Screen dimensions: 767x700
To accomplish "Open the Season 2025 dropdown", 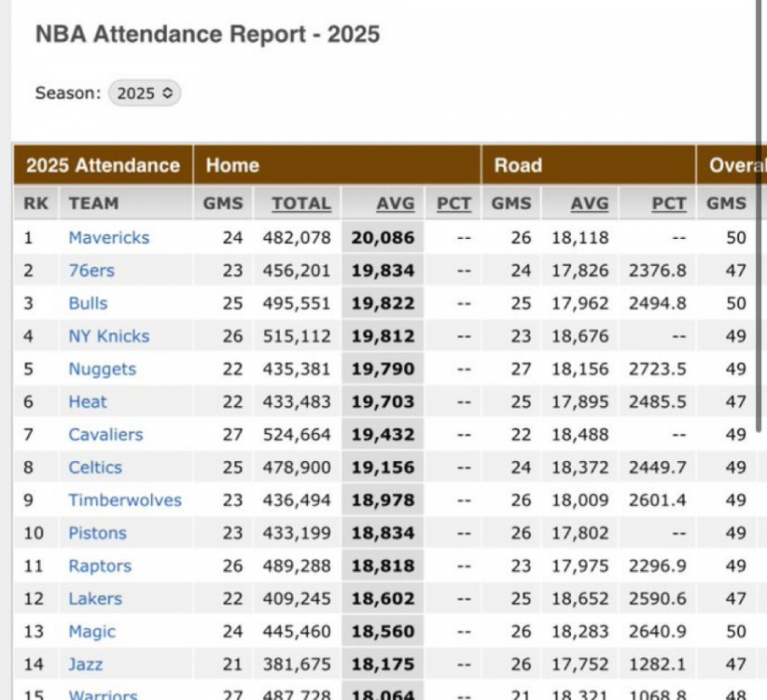I will [x=145, y=93].
